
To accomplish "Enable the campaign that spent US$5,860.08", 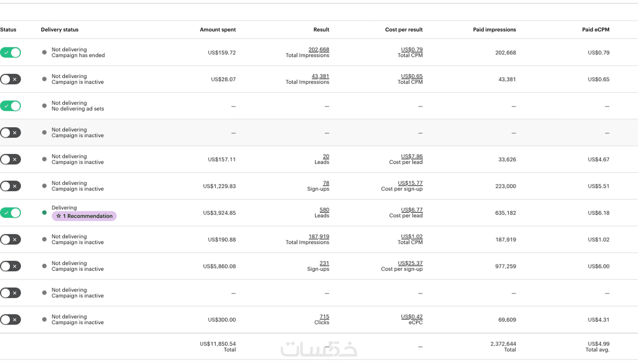I will 11,266.
